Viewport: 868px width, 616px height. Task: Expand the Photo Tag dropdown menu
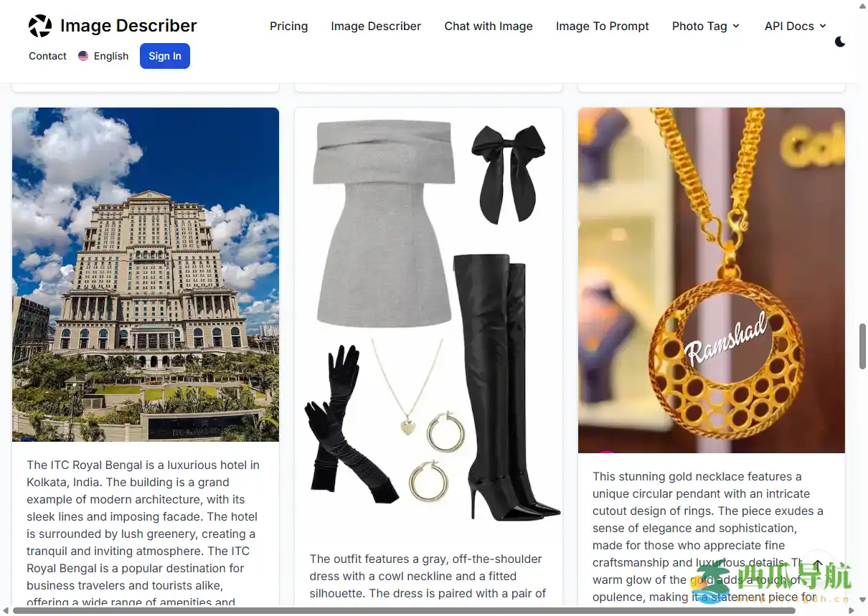point(706,26)
